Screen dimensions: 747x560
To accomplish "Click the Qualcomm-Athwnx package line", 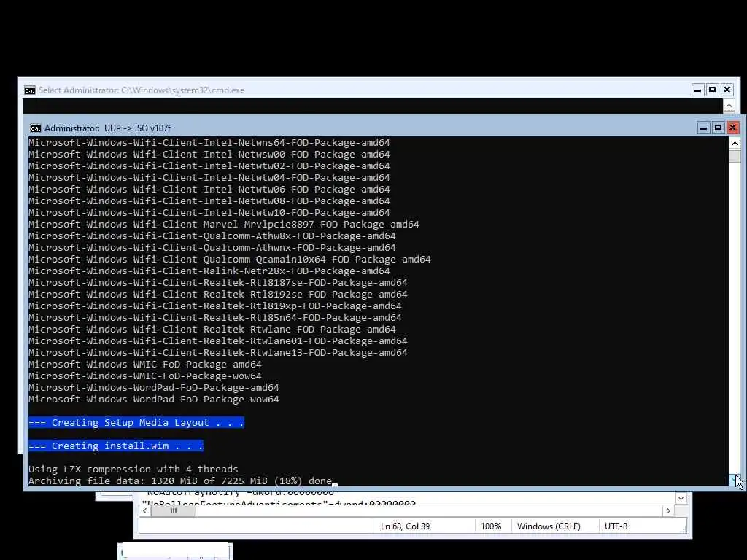I will [212, 248].
